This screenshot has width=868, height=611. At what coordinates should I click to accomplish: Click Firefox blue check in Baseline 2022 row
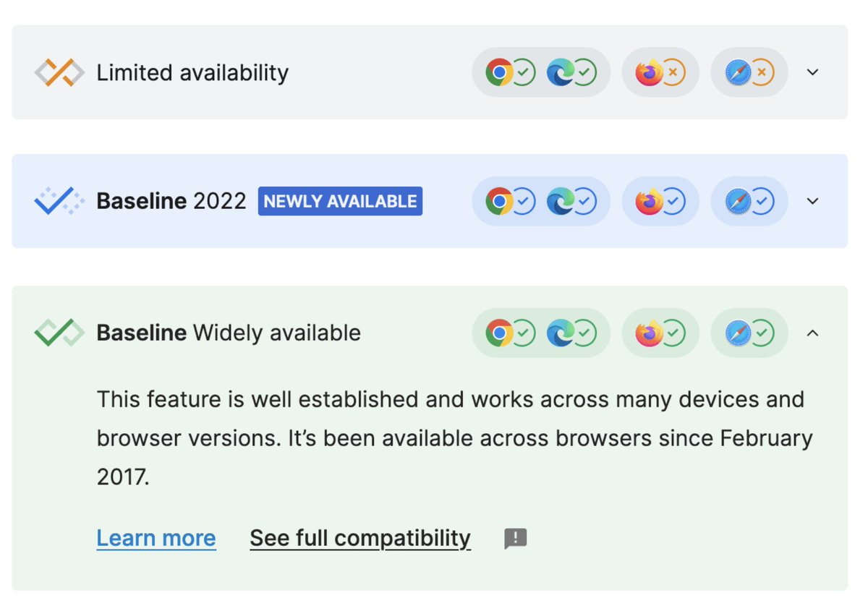point(673,202)
